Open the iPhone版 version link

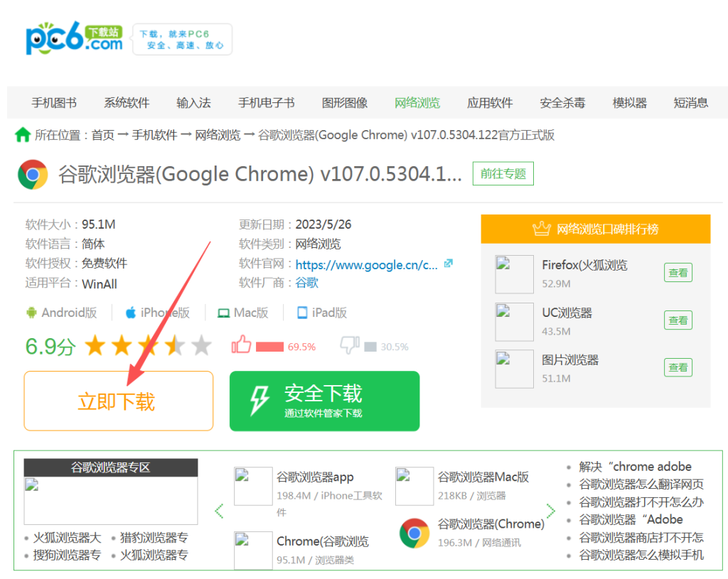click(158, 313)
